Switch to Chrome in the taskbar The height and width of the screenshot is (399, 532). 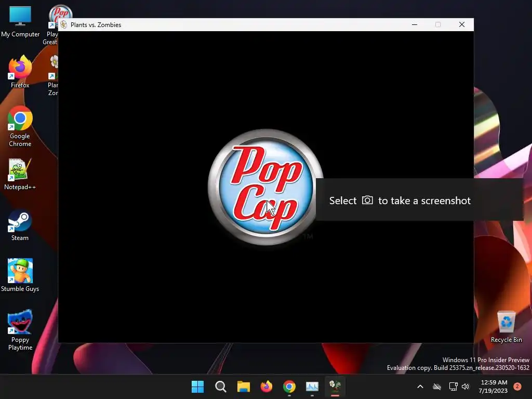point(289,387)
